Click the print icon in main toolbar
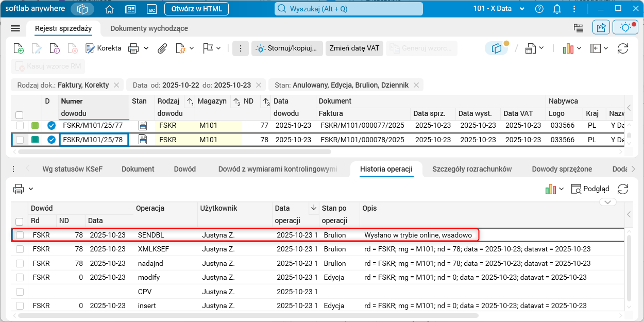The width and height of the screenshot is (644, 322). coord(133,48)
